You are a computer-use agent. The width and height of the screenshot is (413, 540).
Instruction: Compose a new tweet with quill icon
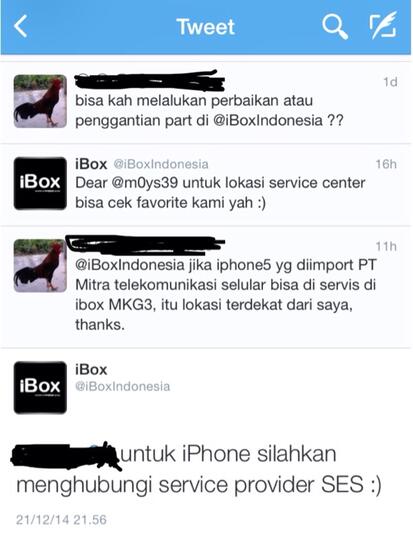coord(383,25)
